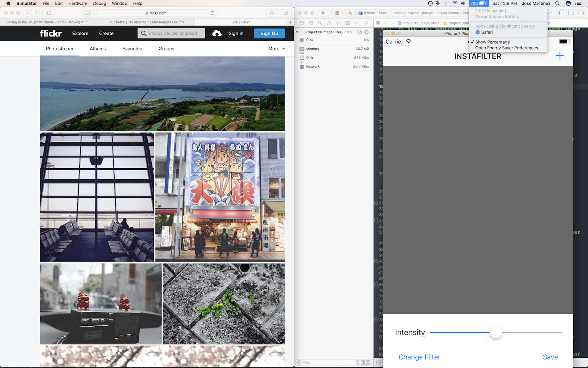Click the Safari sidebar icon
588x368 pixels.
click(x=48, y=13)
